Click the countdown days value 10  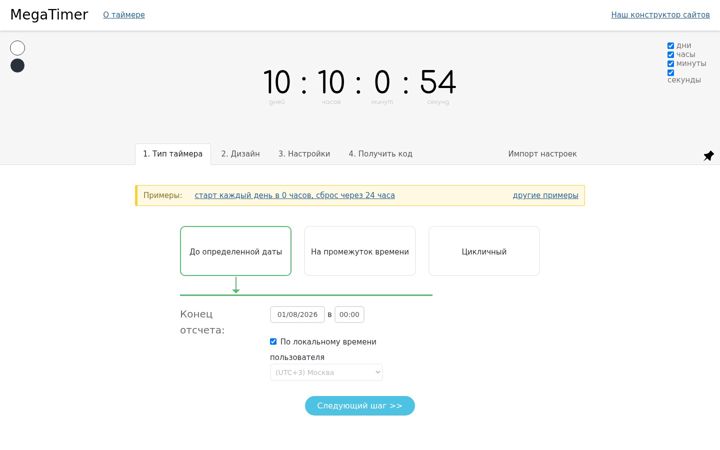[x=277, y=82]
